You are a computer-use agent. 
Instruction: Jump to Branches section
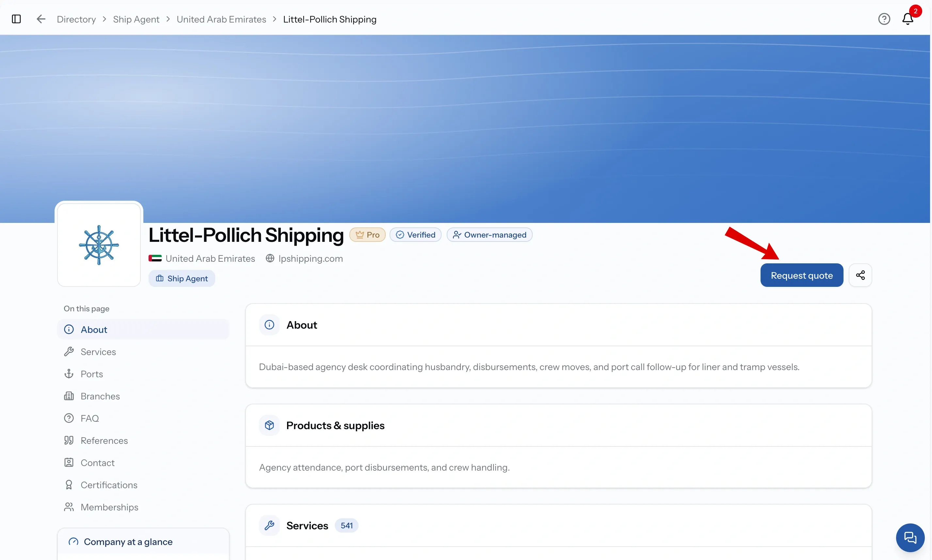pos(143,396)
